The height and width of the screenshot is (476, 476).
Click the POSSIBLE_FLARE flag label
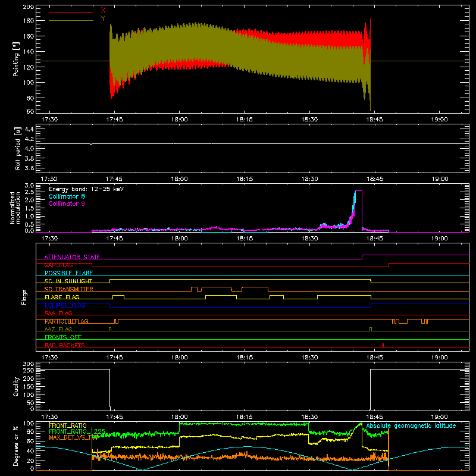click(68, 273)
